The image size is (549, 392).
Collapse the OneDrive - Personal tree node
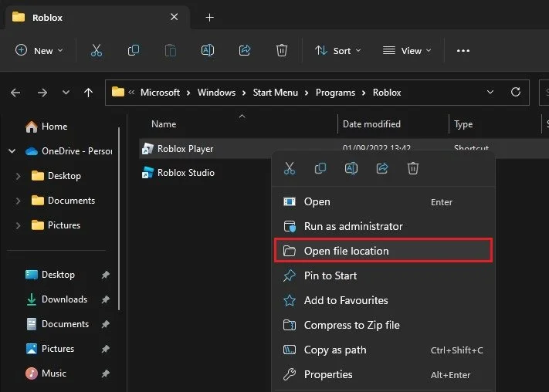[12, 151]
